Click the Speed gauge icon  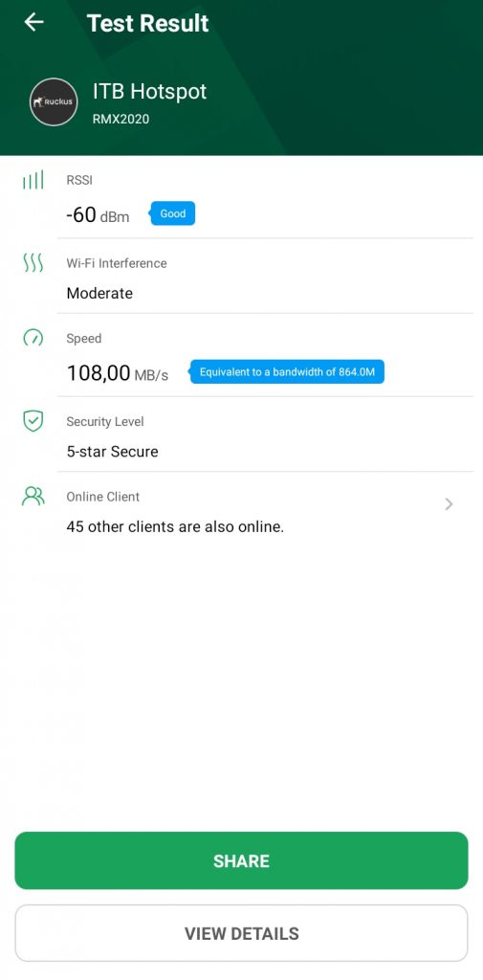click(33, 338)
